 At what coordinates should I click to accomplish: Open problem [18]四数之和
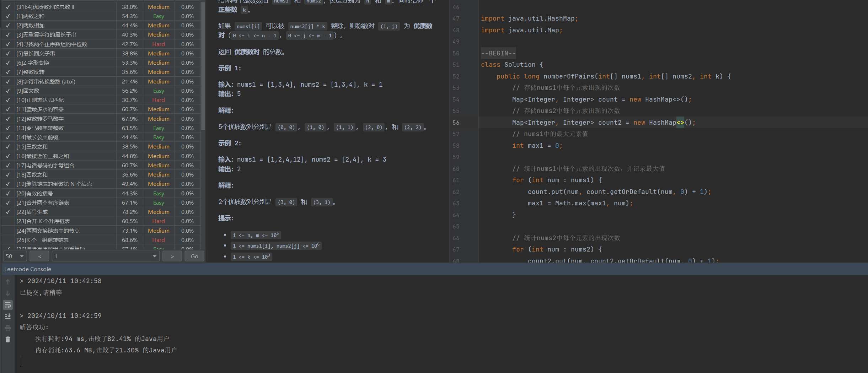coord(32,174)
